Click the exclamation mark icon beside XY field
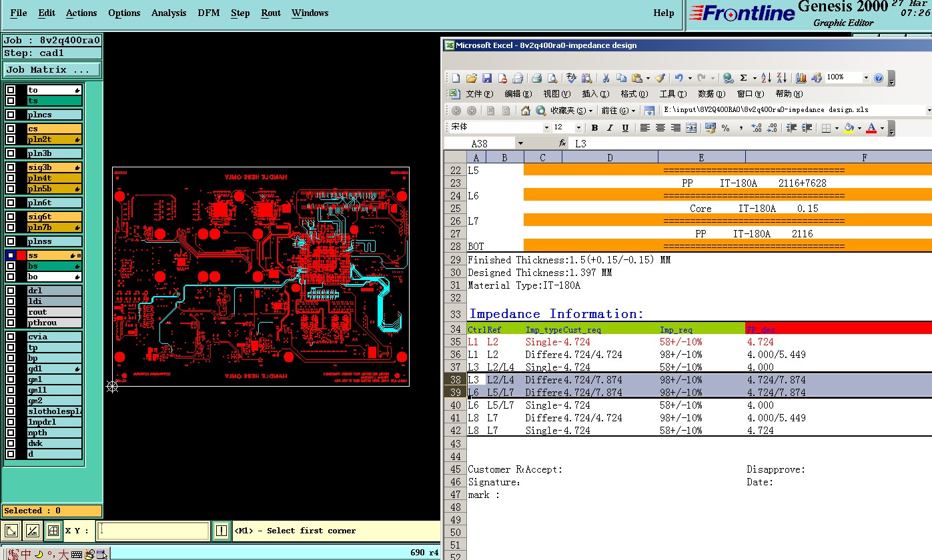932x560 pixels. 221,531
